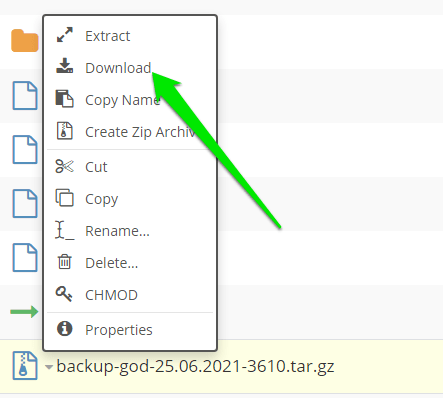This screenshot has height=398, width=443.
Task: Select the file backup-god-25.06.2021-3610.tar.gz
Action: pyautogui.click(x=195, y=367)
